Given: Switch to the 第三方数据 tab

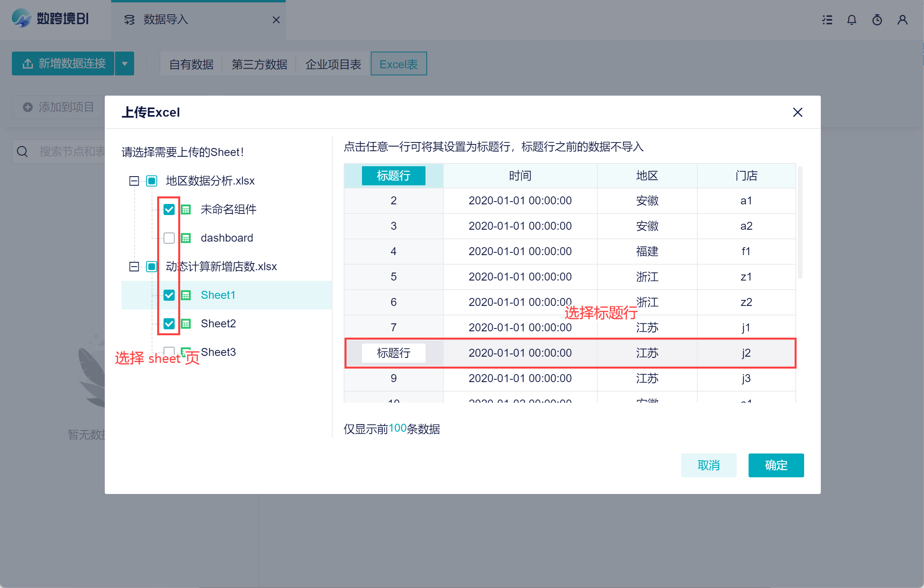Looking at the screenshot, I should pos(259,64).
